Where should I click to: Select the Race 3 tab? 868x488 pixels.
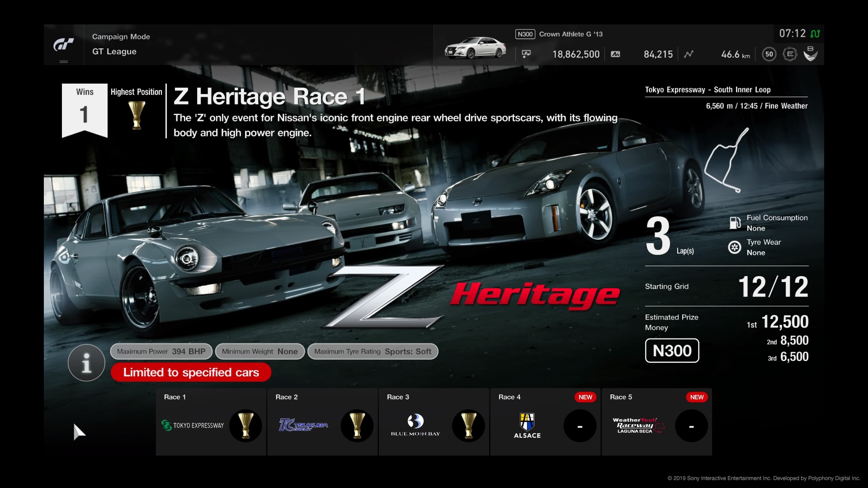[434, 422]
